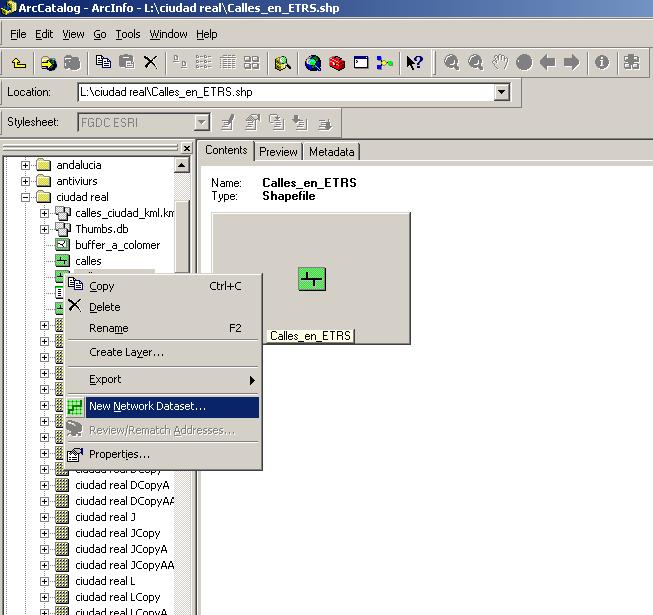Switch to List view icon
Image resolution: width=653 pixels, height=615 pixels.
click(x=204, y=62)
